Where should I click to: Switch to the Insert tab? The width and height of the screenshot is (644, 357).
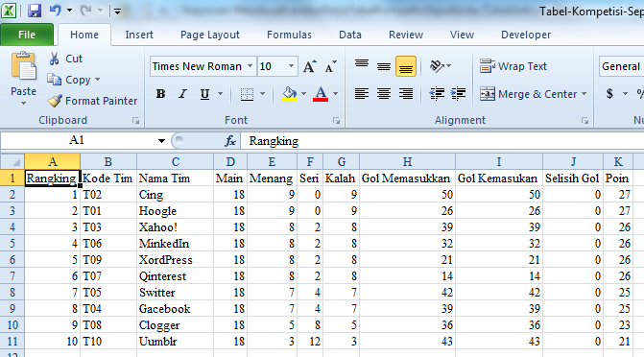tap(139, 35)
